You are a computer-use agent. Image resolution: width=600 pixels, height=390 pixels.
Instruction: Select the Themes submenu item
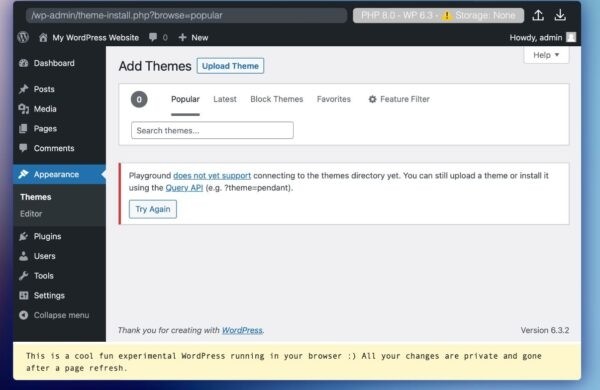[36, 197]
